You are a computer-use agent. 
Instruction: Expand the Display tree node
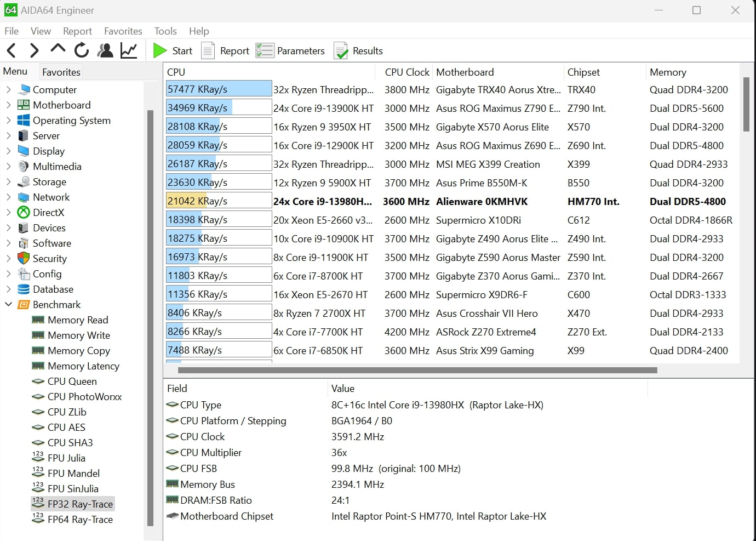point(8,151)
